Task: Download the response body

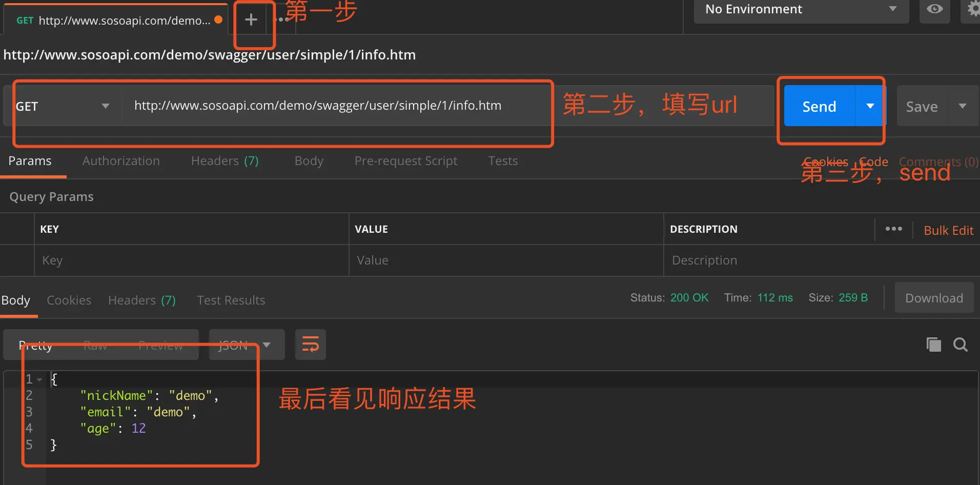Action: (x=933, y=297)
